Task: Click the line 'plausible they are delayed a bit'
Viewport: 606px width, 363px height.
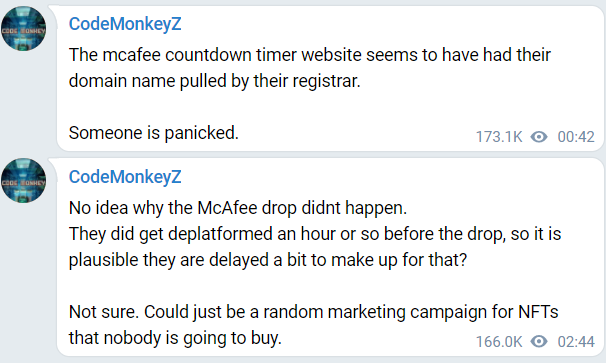Action: (268, 260)
